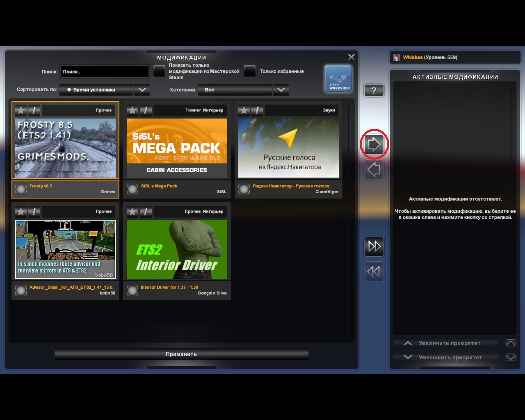This screenshot has width=525, height=420.
Task: Enable Steam Workshop only mods checkbox
Action: click(x=159, y=71)
